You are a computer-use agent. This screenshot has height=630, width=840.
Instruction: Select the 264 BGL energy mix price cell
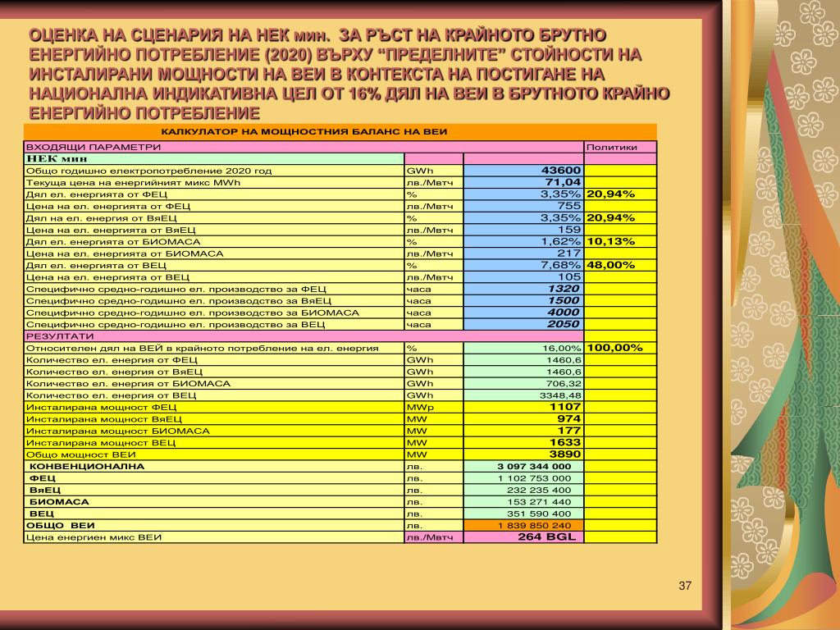[523, 536]
